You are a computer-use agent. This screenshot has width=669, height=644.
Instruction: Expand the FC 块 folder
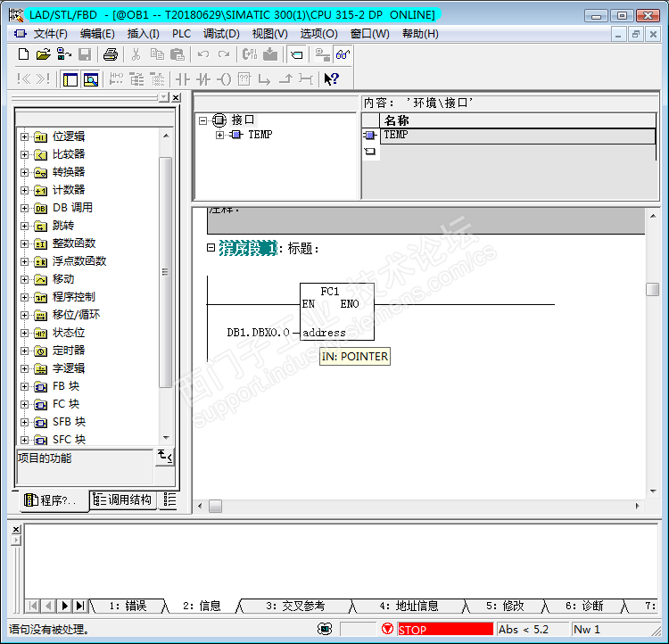point(24,404)
